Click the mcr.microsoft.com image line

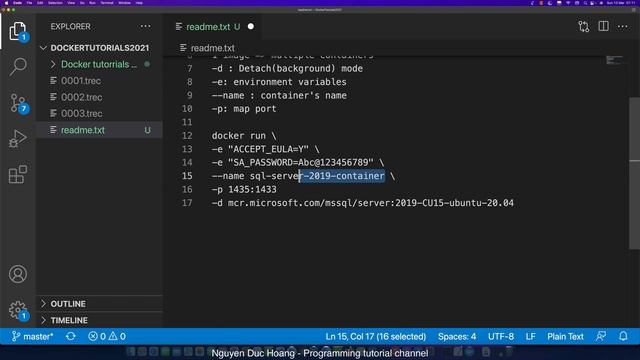click(x=362, y=203)
